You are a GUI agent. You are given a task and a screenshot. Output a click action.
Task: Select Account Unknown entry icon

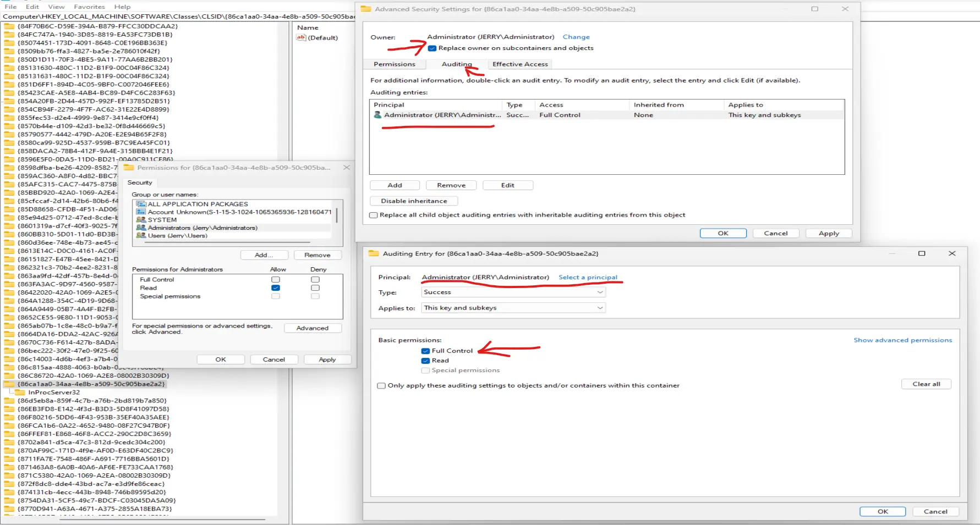(141, 212)
